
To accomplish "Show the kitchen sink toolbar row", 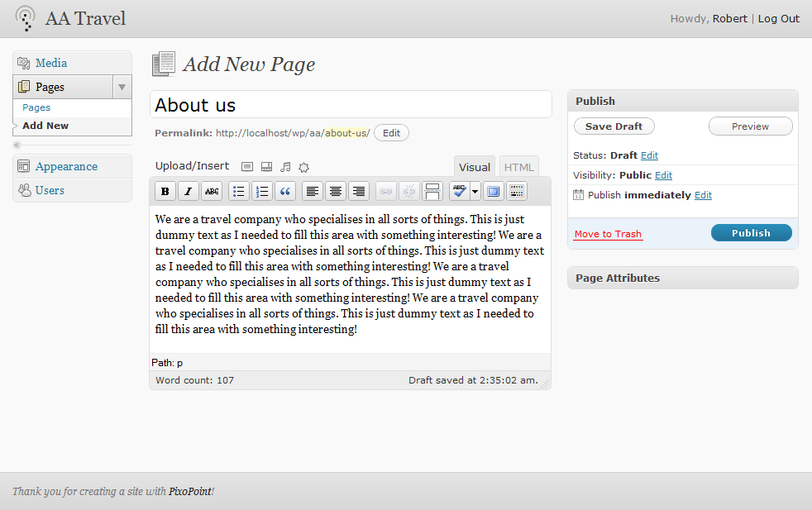I will 517,191.
